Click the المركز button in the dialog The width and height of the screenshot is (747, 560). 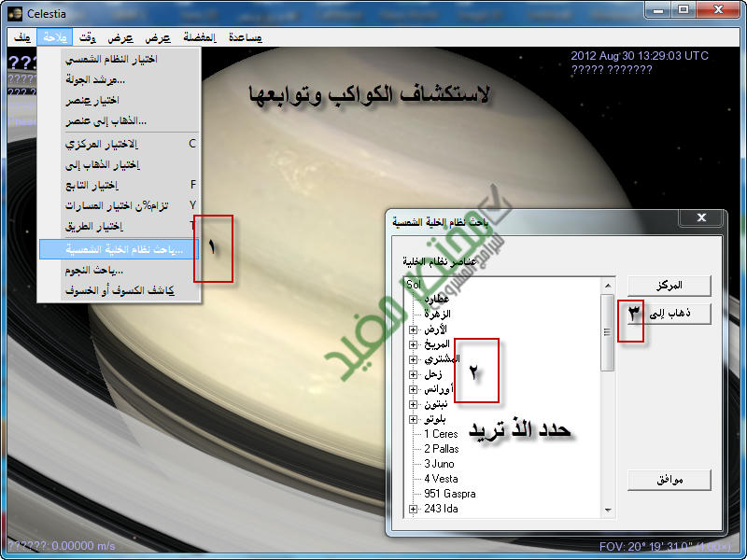(669, 286)
